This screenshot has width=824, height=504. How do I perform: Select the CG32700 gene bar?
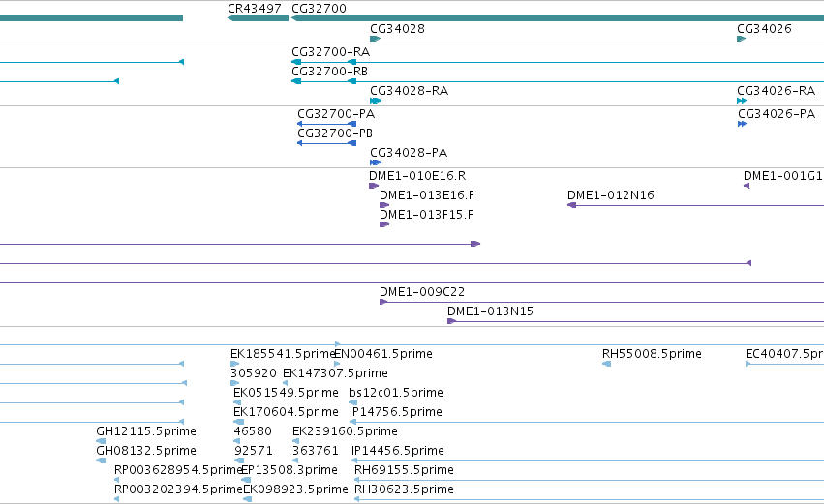[558, 18]
